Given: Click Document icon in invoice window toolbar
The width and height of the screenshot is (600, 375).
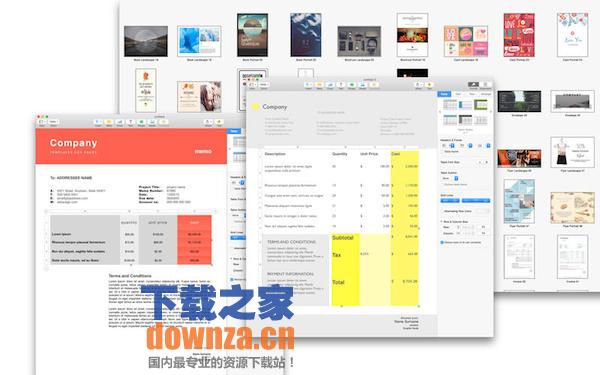Looking at the screenshot, I should click(485, 85).
